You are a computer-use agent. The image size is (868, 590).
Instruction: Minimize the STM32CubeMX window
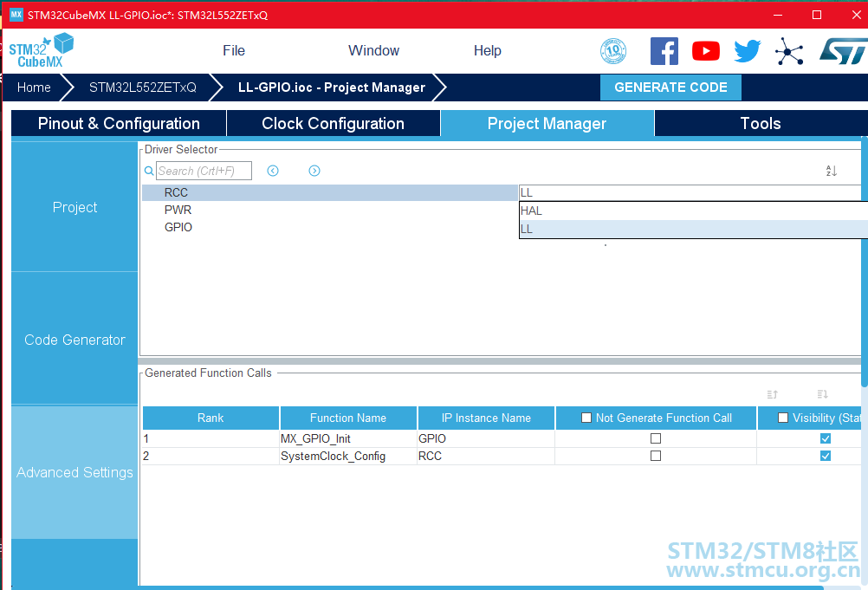778,15
